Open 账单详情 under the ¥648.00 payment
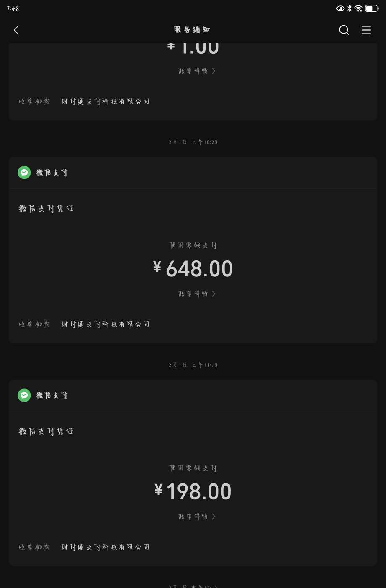This screenshot has width=386, height=588. (193, 294)
